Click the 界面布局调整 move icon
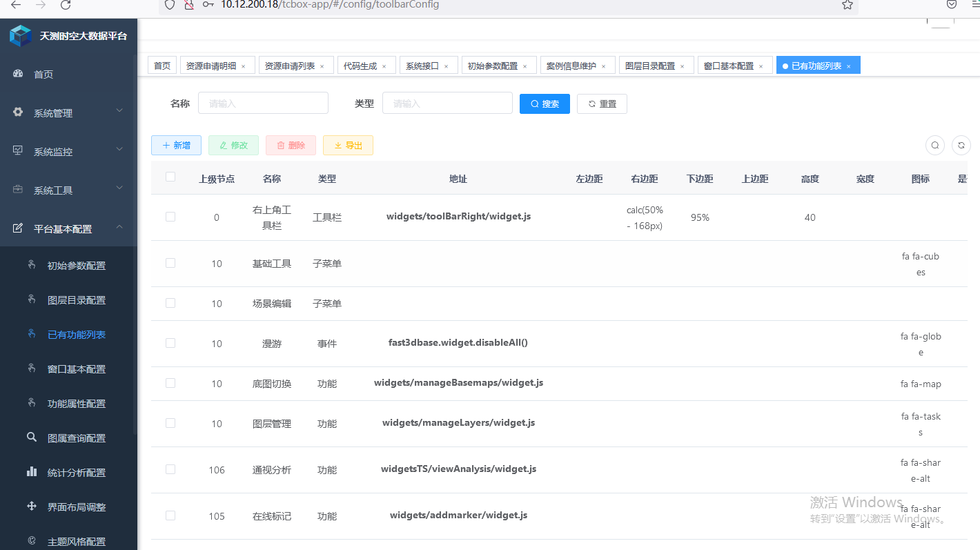 [x=31, y=507]
